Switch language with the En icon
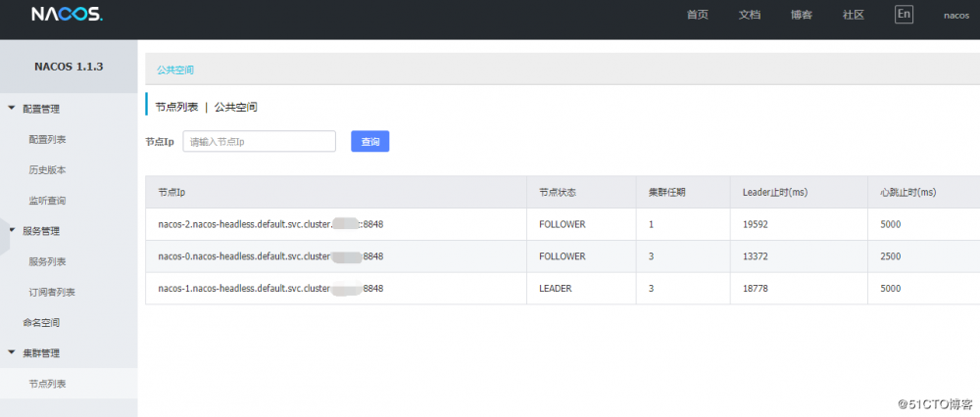This screenshot has width=980, height=417. pos(904,14)
